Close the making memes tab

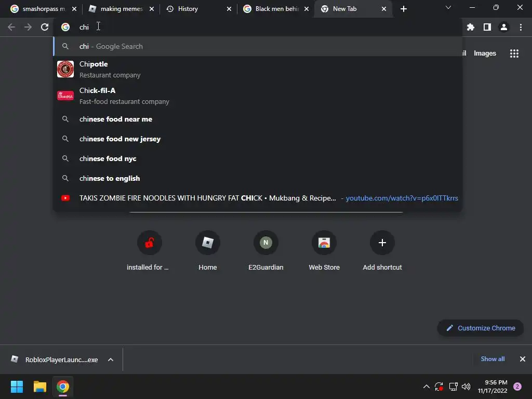coord(152,9)
